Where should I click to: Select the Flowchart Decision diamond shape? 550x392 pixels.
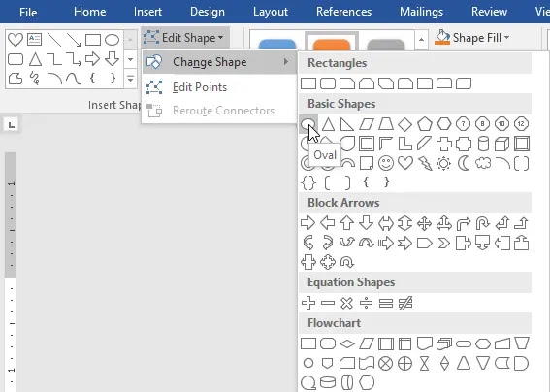click(x=347, y=343)
